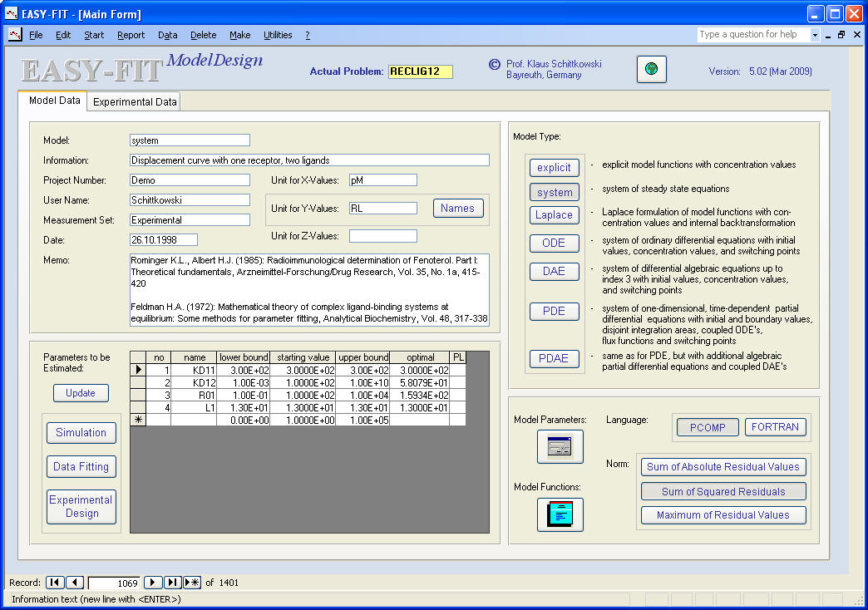
Task: Go to previous record arrow
Action: tap(75, 583)
